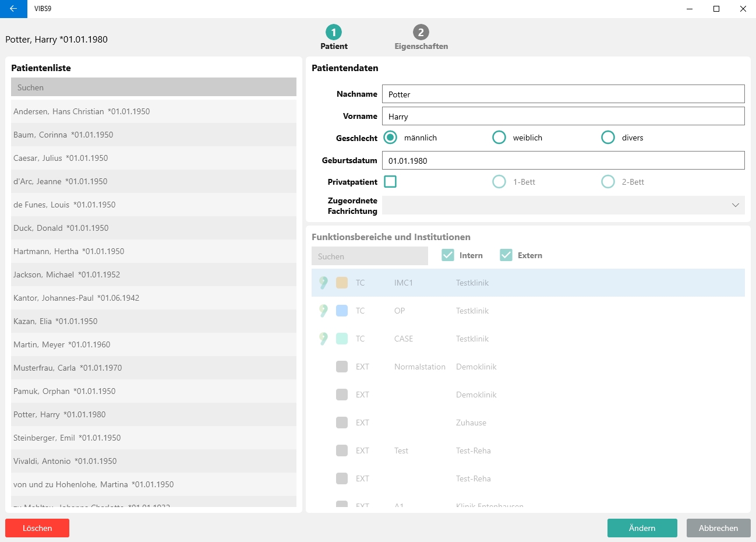Focus the Patientenliste Suchen field
This screenshot has width=756, height=542.
click(x=154, y=87)
